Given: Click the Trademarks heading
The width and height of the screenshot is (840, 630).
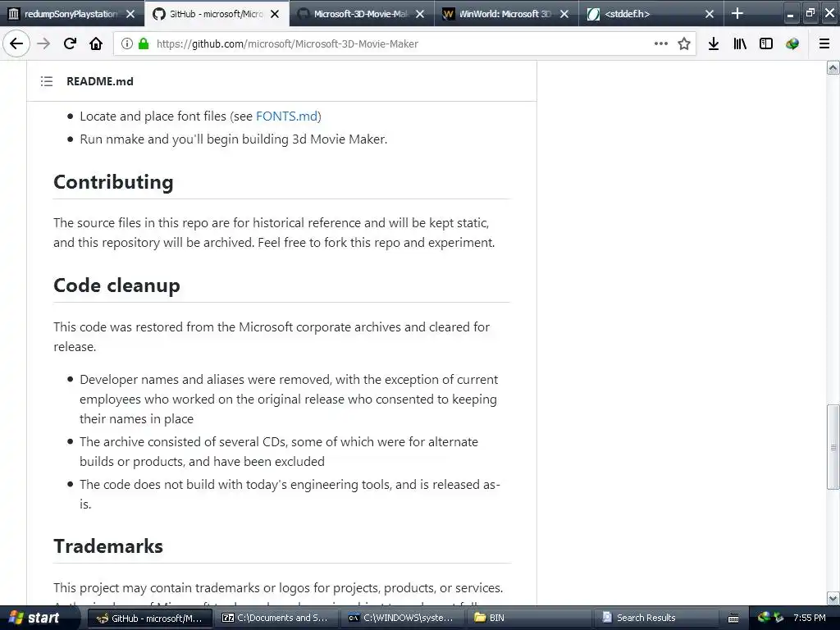Looking at the screenshot, I should tap(108, 546).
